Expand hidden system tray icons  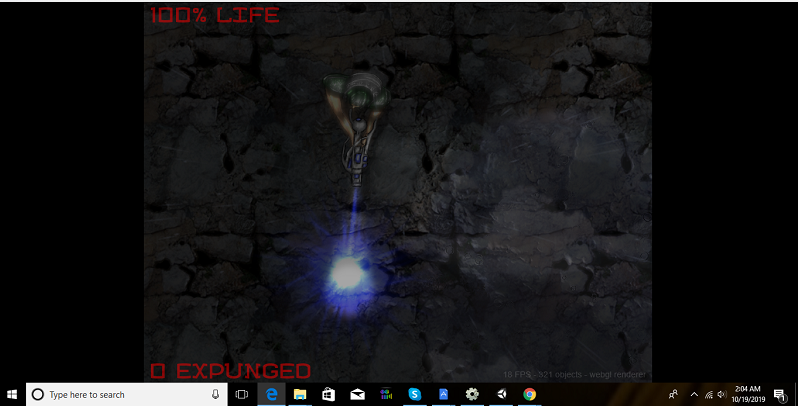tap(694, 394)
